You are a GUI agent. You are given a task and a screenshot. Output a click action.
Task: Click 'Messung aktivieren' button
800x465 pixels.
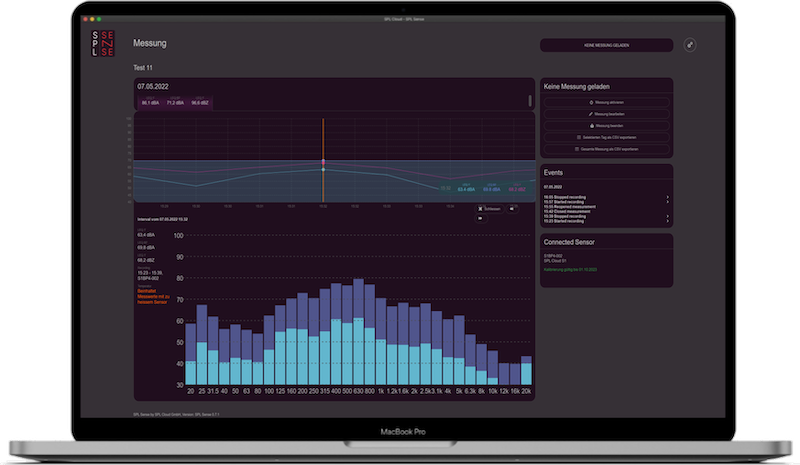click(x=606, y=102)
